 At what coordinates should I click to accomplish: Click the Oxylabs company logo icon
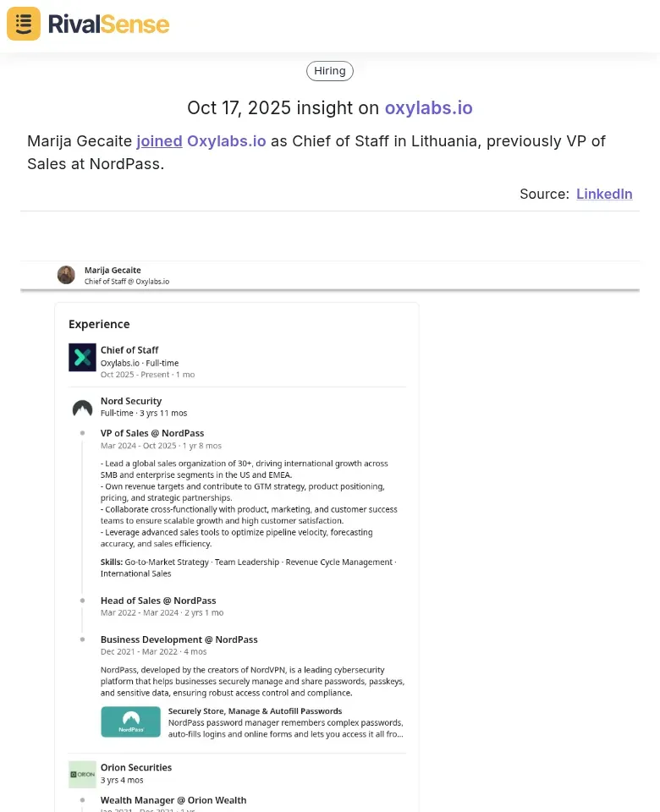coord(82,358)
